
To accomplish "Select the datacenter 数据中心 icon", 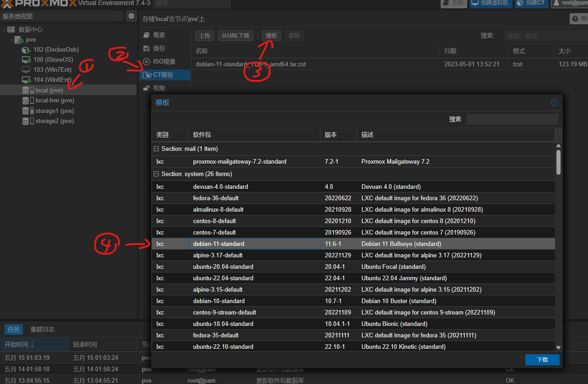I will [11, 29].
